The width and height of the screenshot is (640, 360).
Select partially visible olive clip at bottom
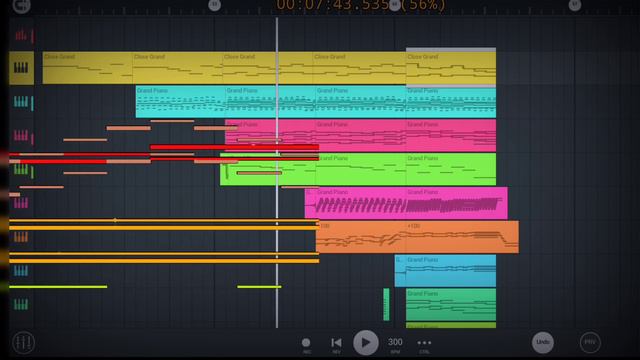[x=451, y=325]
